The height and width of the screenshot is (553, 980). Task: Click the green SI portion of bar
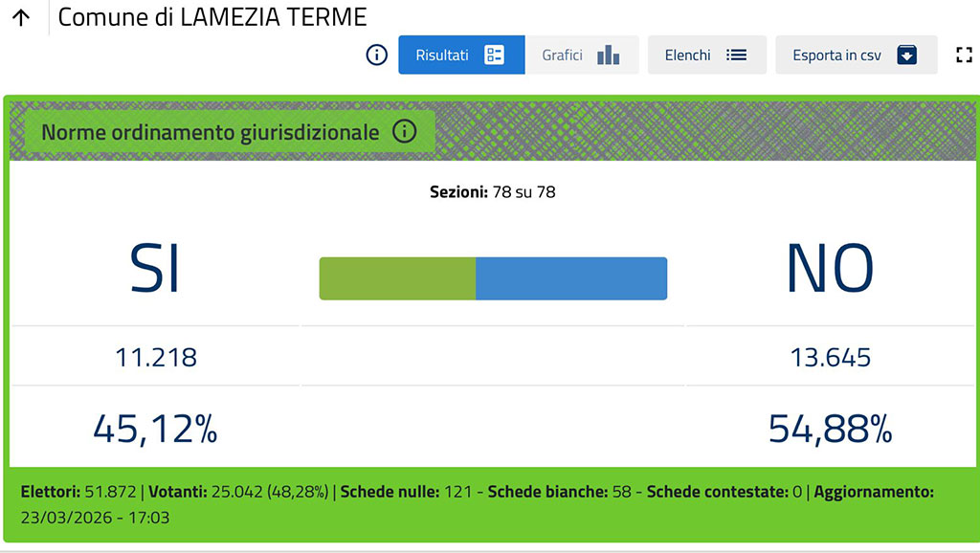click(397, 278)
